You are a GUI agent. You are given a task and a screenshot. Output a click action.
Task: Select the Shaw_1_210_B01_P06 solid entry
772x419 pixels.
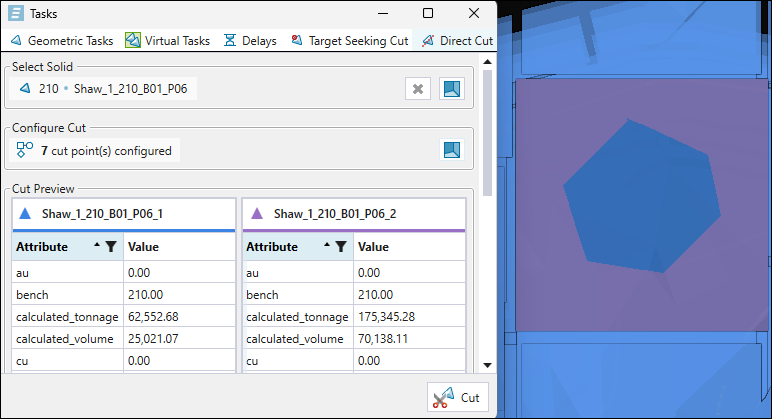pos(103,89)
